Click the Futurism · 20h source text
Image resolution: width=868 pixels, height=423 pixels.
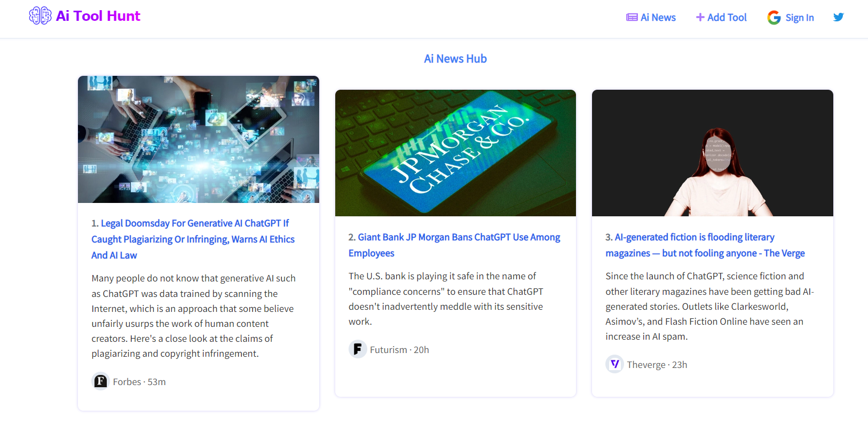pos(399,350)
